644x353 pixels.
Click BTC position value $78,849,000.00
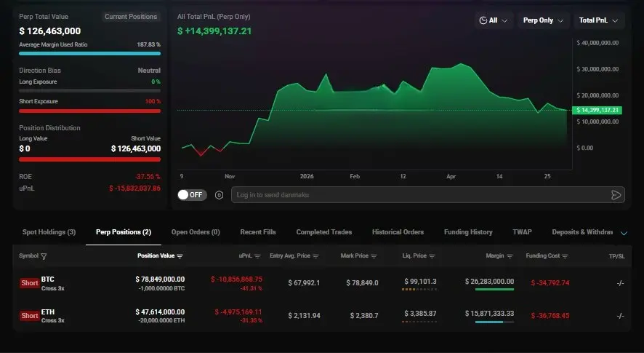click(160, 279)
